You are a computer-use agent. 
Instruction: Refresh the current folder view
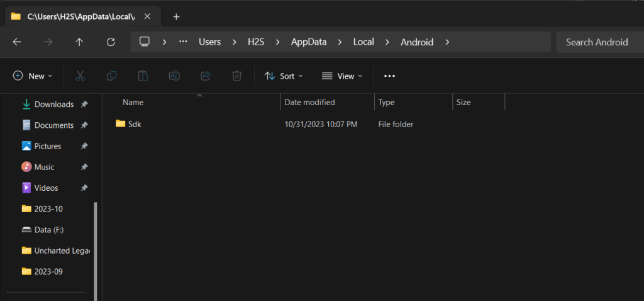[x=111, y=42]
